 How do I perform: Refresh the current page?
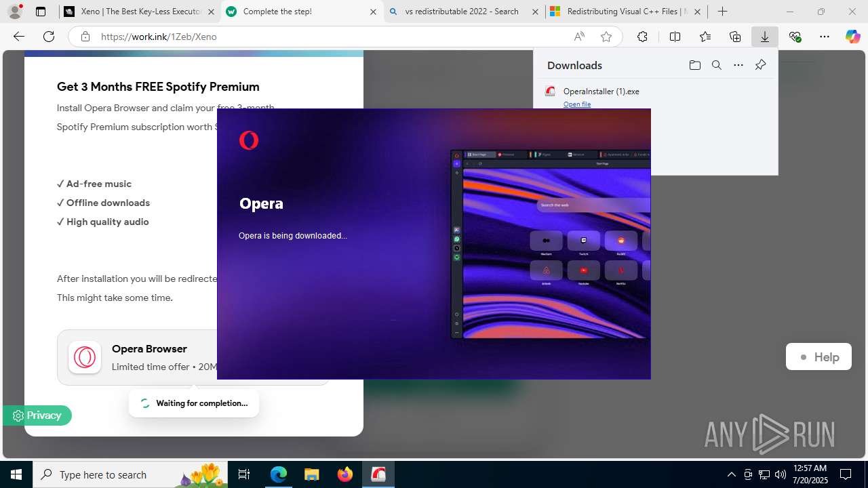[49, 37]
